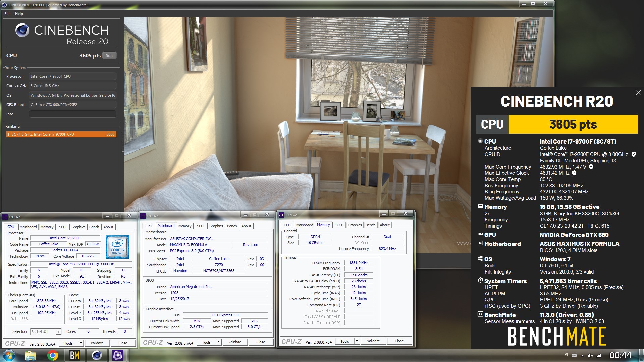The height and width of the screenshot is (362, 644).
Task: Open Tools dropdown arrow in Memory window
Action: pyautogui.click(x=357, y=341)
